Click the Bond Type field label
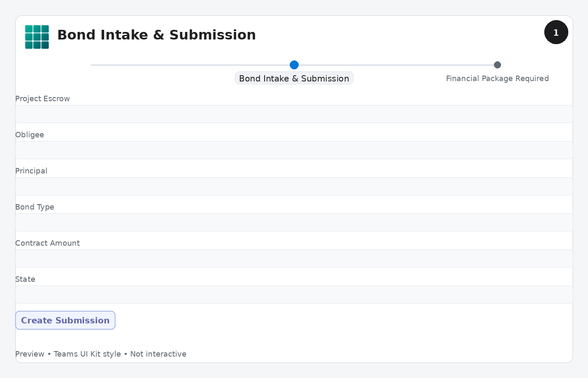The width and height of the screenshot is (588, 378). pos(34,207)
